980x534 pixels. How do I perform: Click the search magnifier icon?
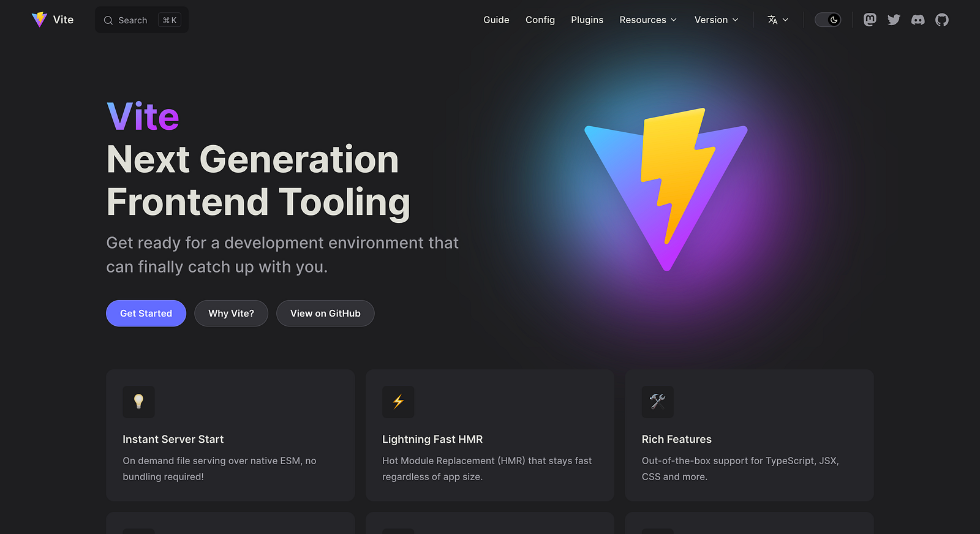[108, 20]
